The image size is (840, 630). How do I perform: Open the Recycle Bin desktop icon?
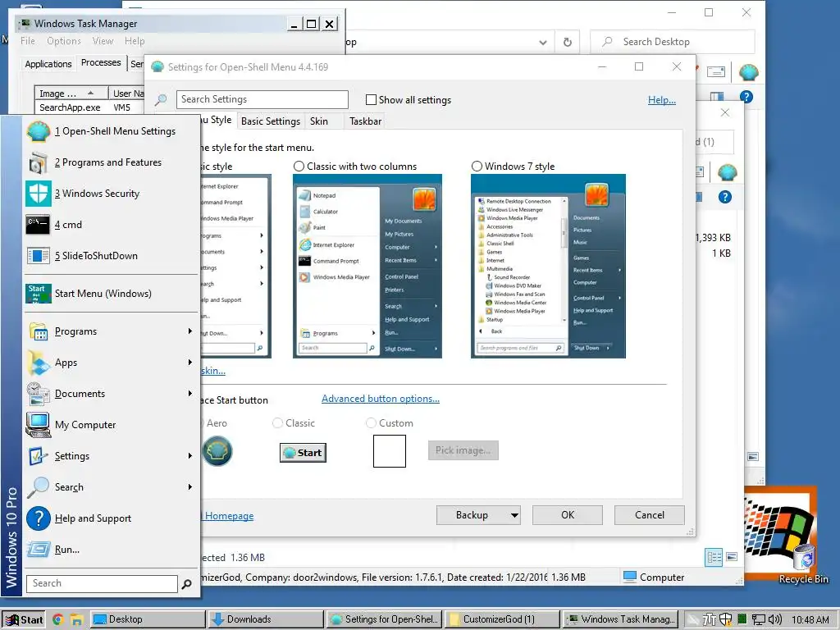[803, 557]
